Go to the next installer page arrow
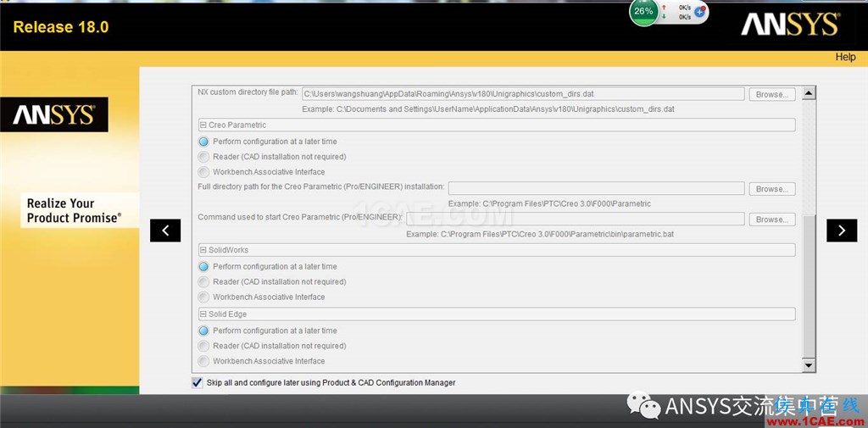 (x=842, y=231)
